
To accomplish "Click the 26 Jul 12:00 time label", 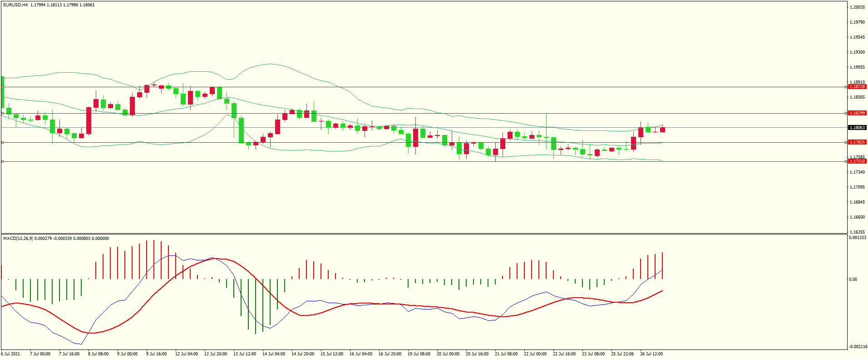I will tap(651, 354).
